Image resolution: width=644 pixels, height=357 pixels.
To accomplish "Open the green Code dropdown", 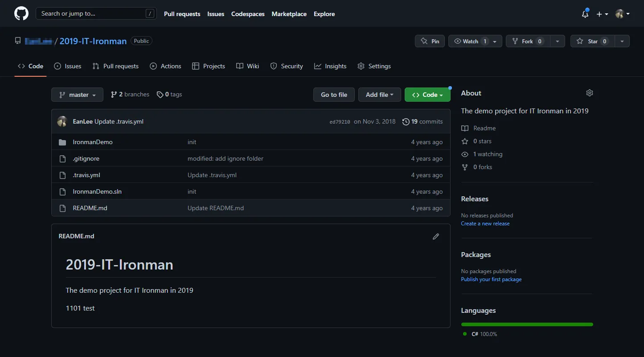I will click(x=427, y=95).
